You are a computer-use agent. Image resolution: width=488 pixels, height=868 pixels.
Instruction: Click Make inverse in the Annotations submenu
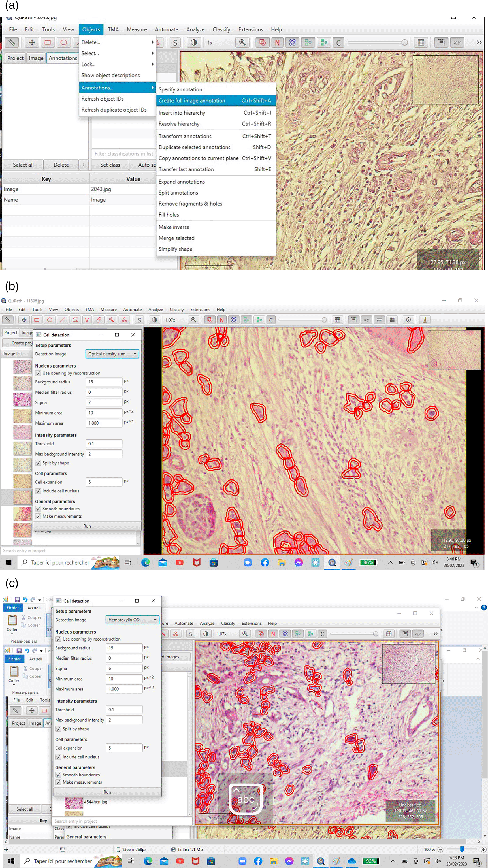(174, 227)
